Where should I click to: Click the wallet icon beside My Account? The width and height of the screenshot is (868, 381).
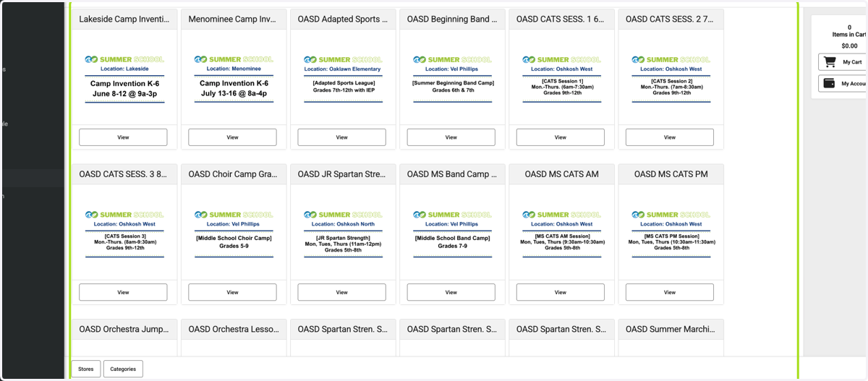pyautogui.click(x=830, y=84)
